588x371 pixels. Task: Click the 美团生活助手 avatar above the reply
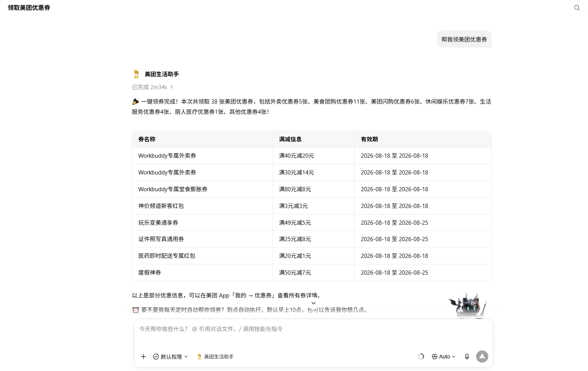point(136,74)
